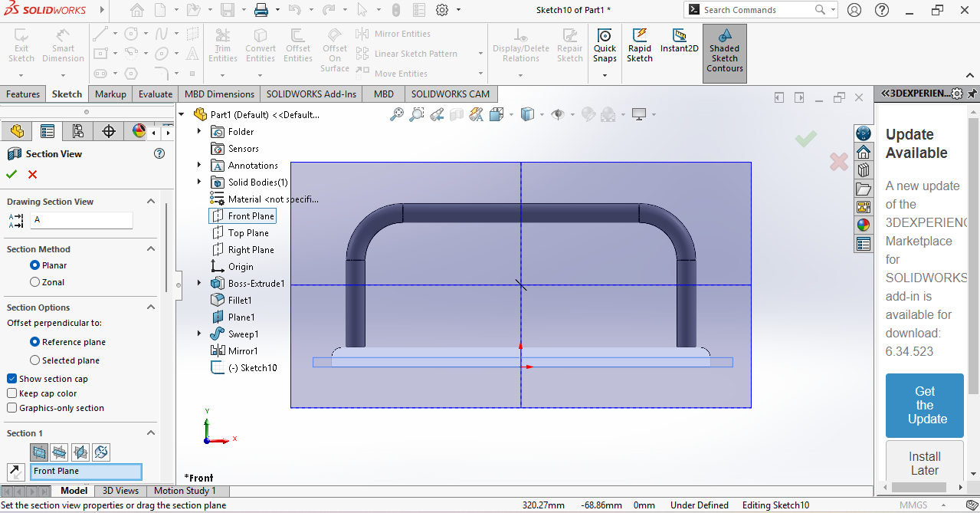Uncheck Show section cap

(x=12, y=379)
